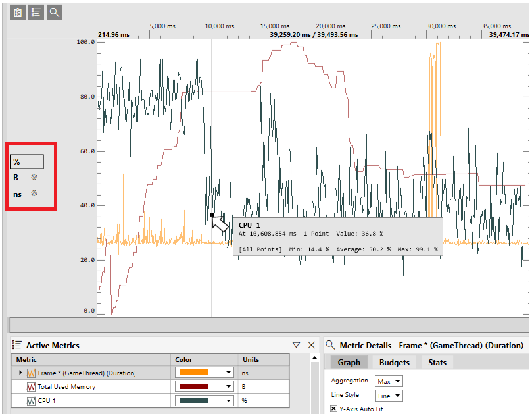Select the Frame * (GameThread) (Duration) metric name
The image size is (532, 420).
(87, 373)
